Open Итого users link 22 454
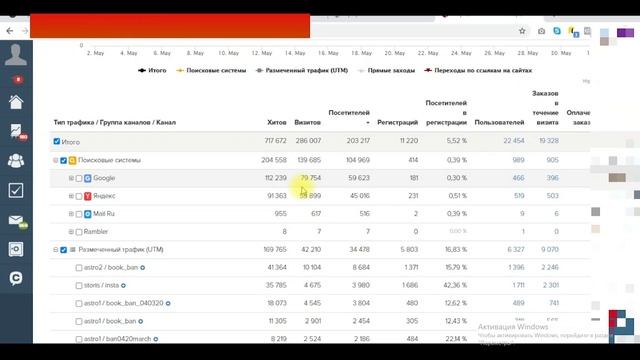Screen dimensions: 640x360 point(513,141)
